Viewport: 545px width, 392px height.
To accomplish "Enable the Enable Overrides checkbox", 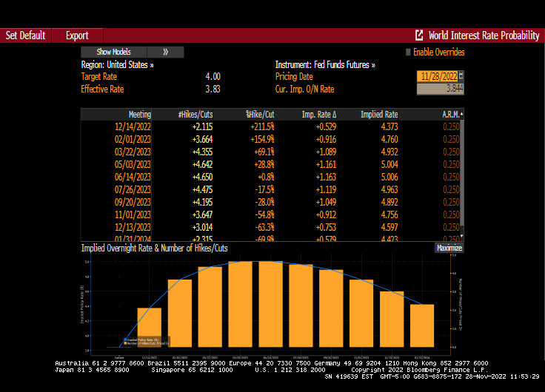I will [407, 53].
